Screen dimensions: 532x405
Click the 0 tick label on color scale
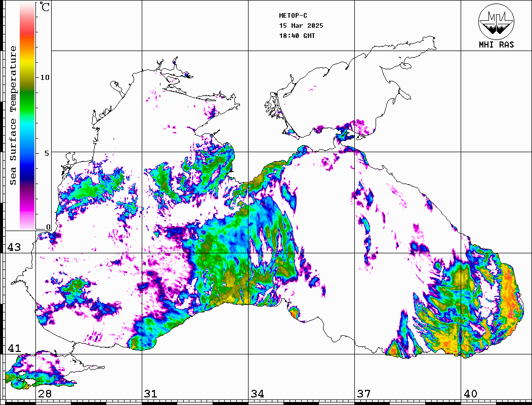point(48,227)
